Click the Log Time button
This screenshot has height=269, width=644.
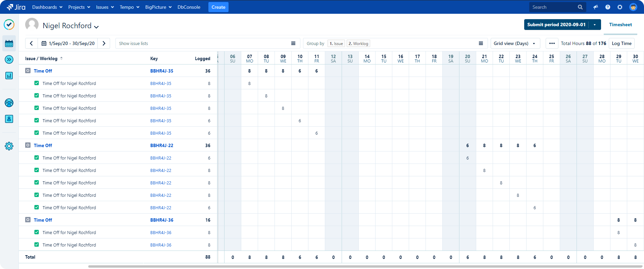click(622, 43)
